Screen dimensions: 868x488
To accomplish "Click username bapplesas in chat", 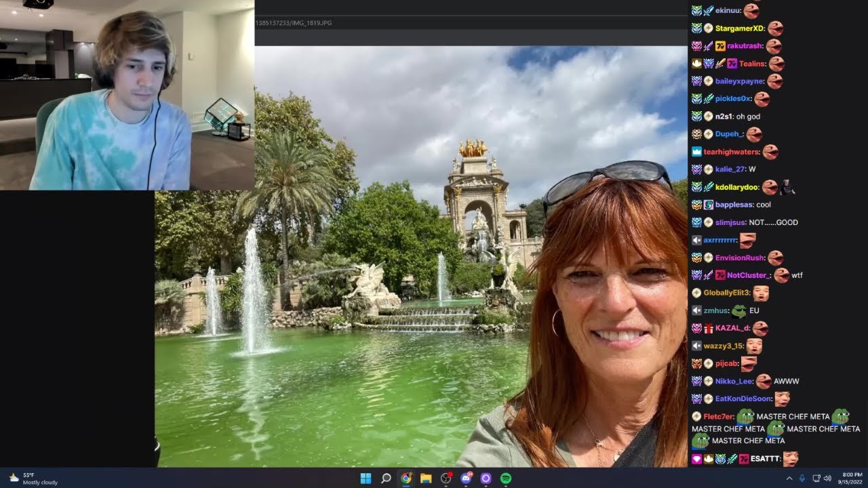I will click(x=733, y=205).
